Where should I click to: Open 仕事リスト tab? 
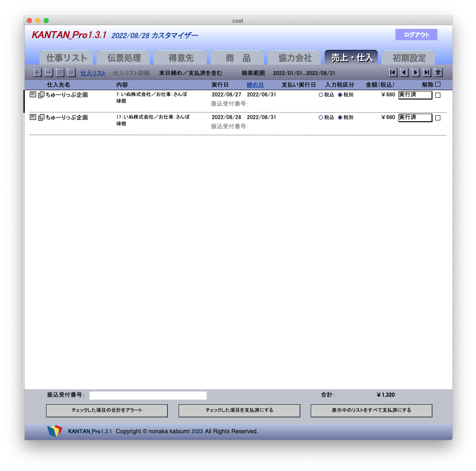67,58
